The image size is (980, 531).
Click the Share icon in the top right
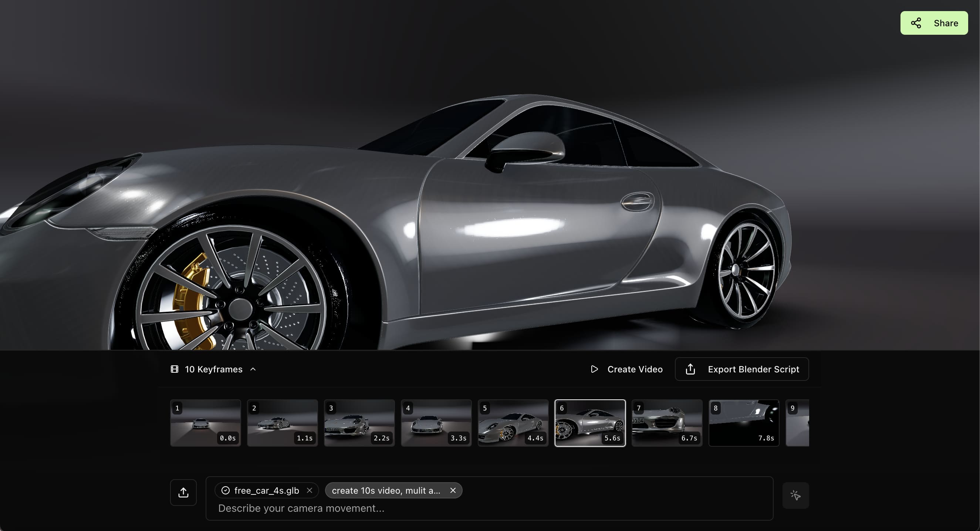[x=916, y=23]
